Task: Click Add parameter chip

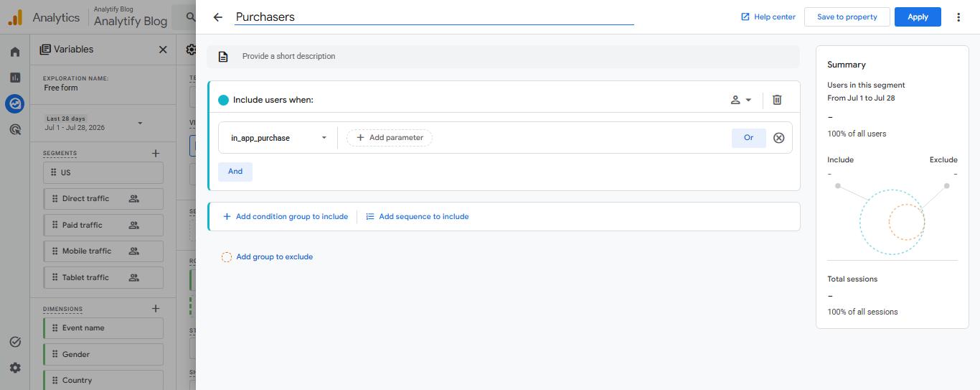Action: [x=390, y=138]
